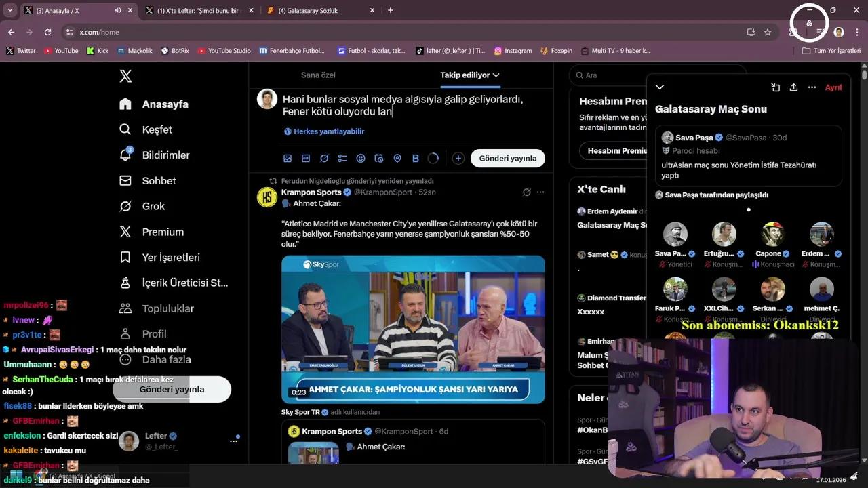Insert a GIF using the GIF icon
Viewport: 868px width, 488px height.
coord(306,158)
